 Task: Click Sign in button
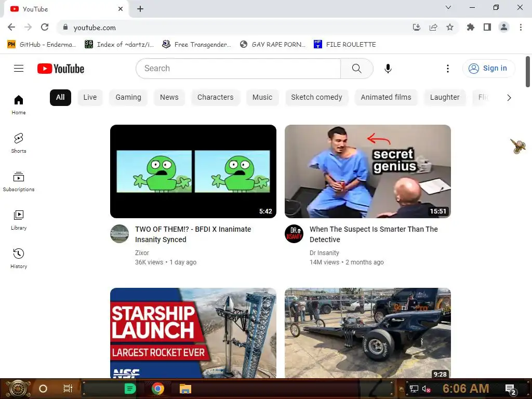(x=488, y=69)
